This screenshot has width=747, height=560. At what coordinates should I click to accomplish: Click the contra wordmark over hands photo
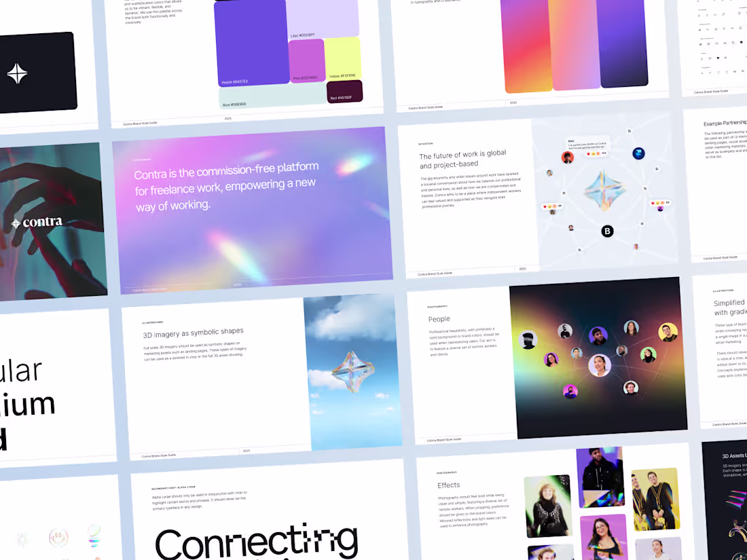click(x=37, y=222)
